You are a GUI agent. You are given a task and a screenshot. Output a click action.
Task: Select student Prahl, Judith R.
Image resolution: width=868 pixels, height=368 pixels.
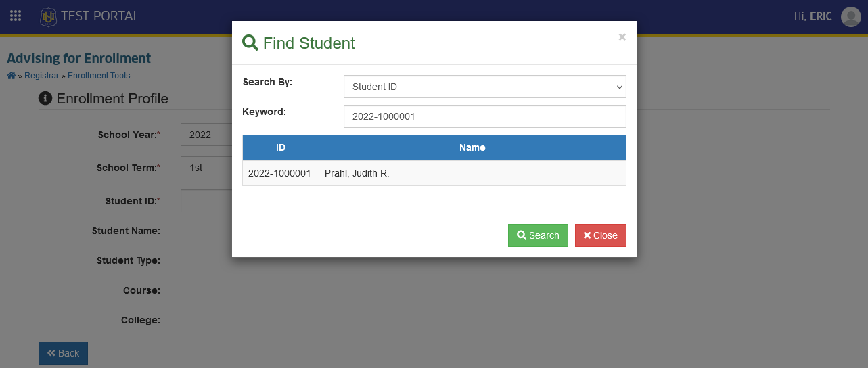coord(357,173)
